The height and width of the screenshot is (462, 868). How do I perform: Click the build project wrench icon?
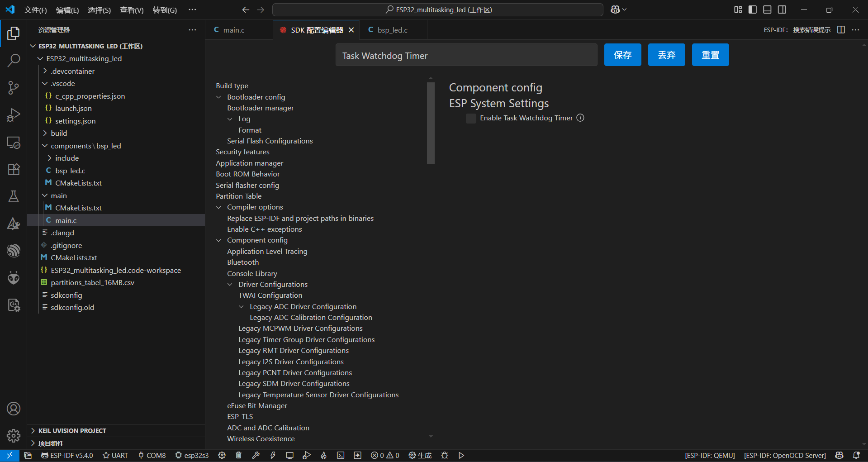pyautogui.click(x=256, y=456)
